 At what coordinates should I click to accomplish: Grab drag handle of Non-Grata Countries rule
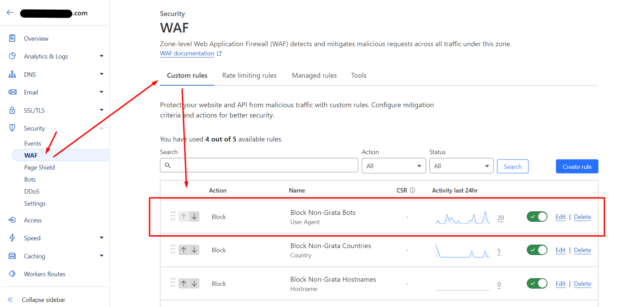click(x=173, y=249)
